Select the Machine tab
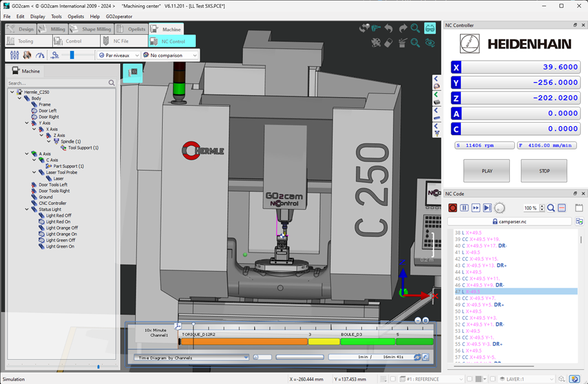This screenshot has height=384, width=588. (x=166, y=29)
